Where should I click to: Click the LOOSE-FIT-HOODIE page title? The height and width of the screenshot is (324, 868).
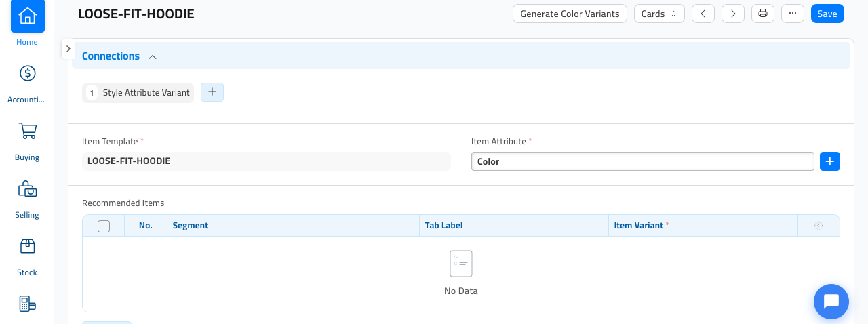[x=136, y=14]
